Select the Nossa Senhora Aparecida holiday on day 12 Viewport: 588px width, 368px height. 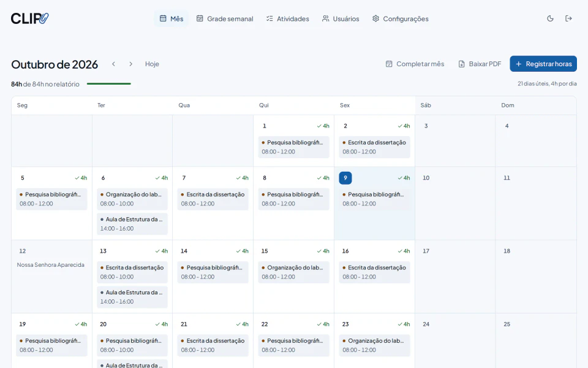pos(51,265)
